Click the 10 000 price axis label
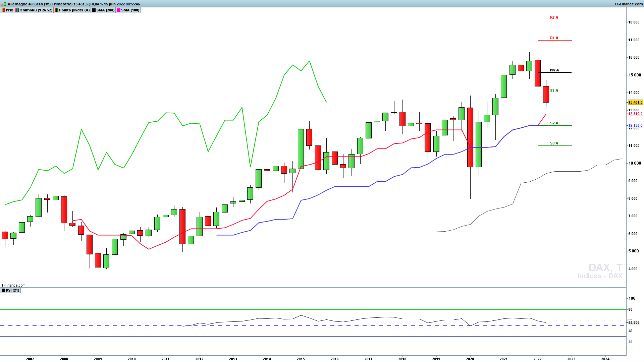 (635, 163)
